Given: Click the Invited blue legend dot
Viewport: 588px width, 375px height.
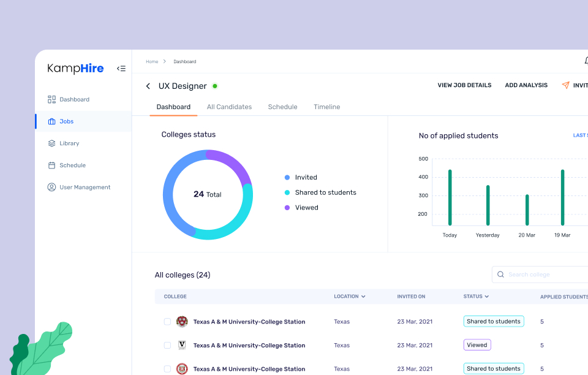Looking at the screenshot, I should coord(287,177).
